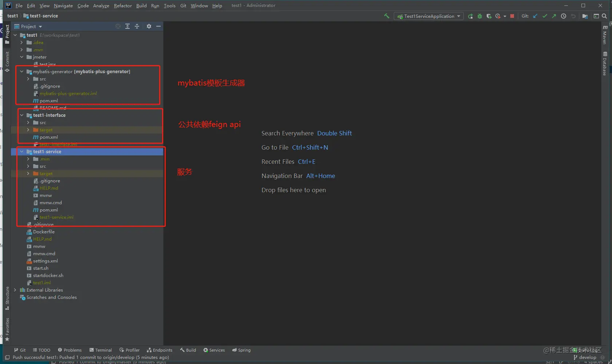Open the File menu
612x364 pixels.
[x=19, y=5]
